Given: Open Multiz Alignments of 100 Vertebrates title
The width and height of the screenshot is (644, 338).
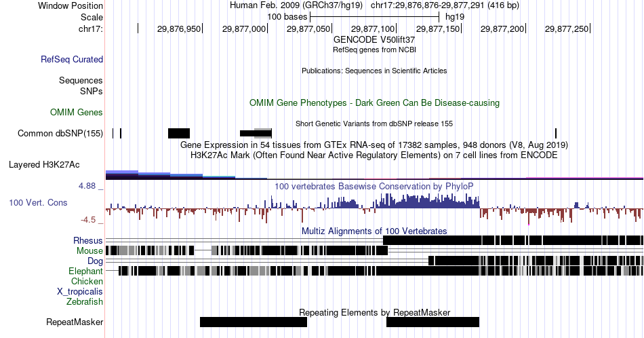Looking at the screenshot, I should point(374,231).
